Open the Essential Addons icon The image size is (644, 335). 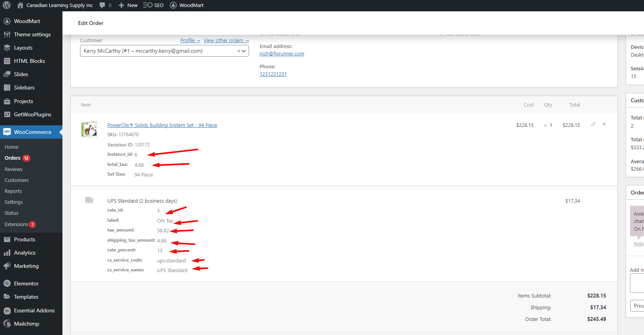tap(7, 310)
